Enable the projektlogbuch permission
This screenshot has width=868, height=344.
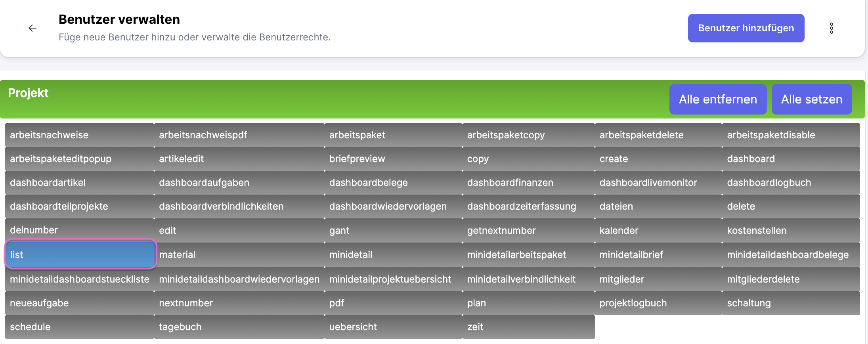pyautogui.click(x=658, y=303)
